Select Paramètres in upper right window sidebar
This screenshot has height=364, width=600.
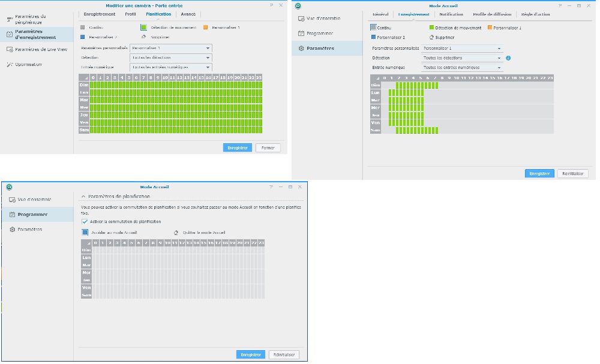click(x=327, y=48)
